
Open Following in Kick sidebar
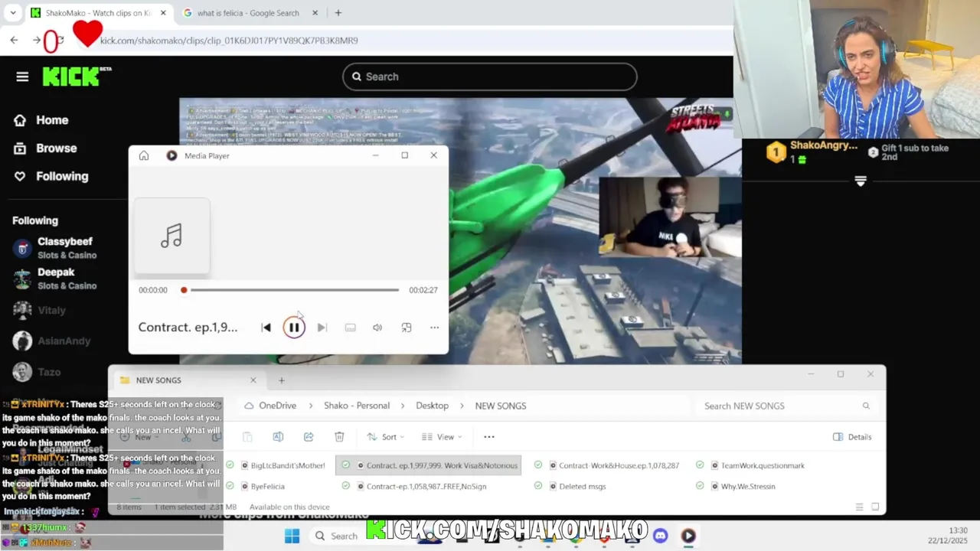(x=51, y=176)
